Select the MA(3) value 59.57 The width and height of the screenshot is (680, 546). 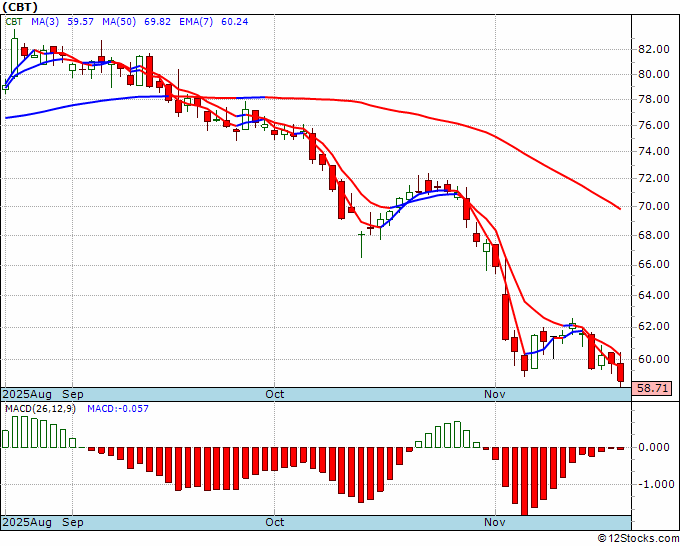pyautogui.click(x=81, y=22)
